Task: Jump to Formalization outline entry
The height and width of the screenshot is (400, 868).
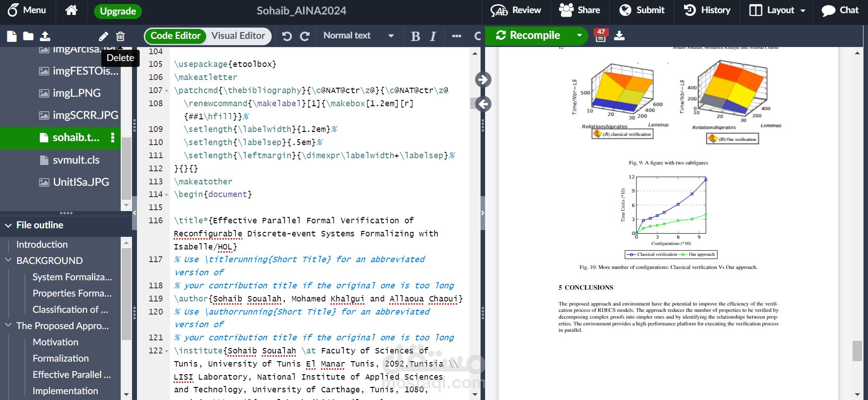Action: click(x=61, y=358)
